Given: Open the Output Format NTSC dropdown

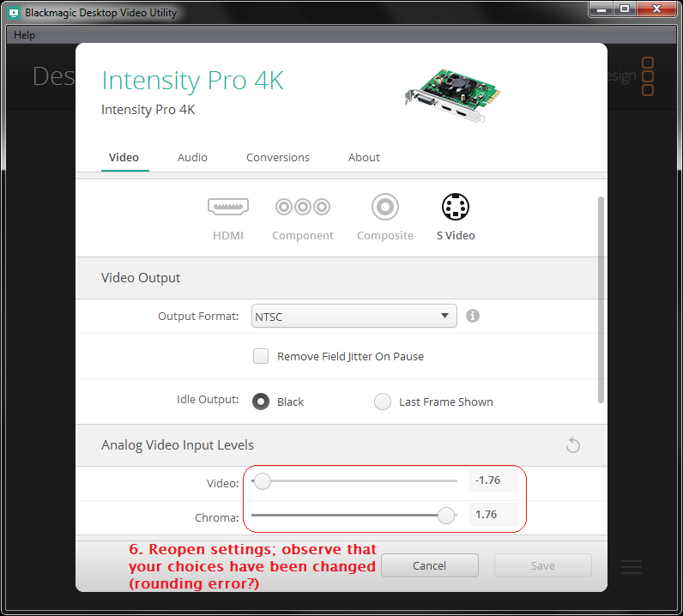Looking at the screenshot, I should 354,316.
